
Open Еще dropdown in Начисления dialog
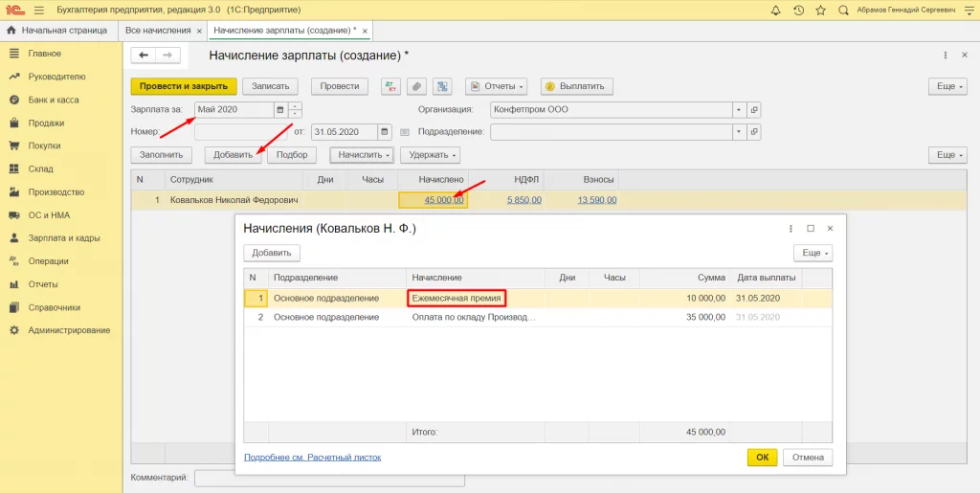[813, 253]
